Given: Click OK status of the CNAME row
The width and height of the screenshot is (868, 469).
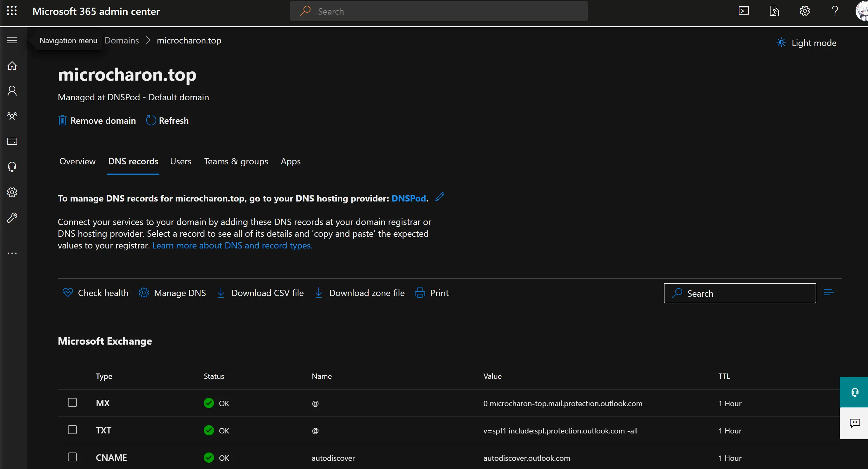Looking at the screenshot, I should 216,458.
